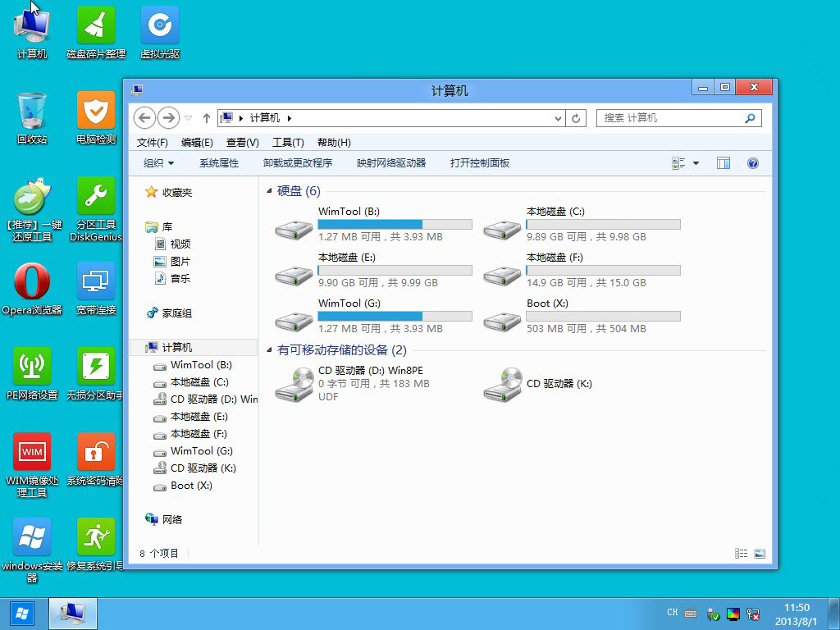Go up one folder level
This screenshot has width=840, height=630.
(x=206, y=118)
